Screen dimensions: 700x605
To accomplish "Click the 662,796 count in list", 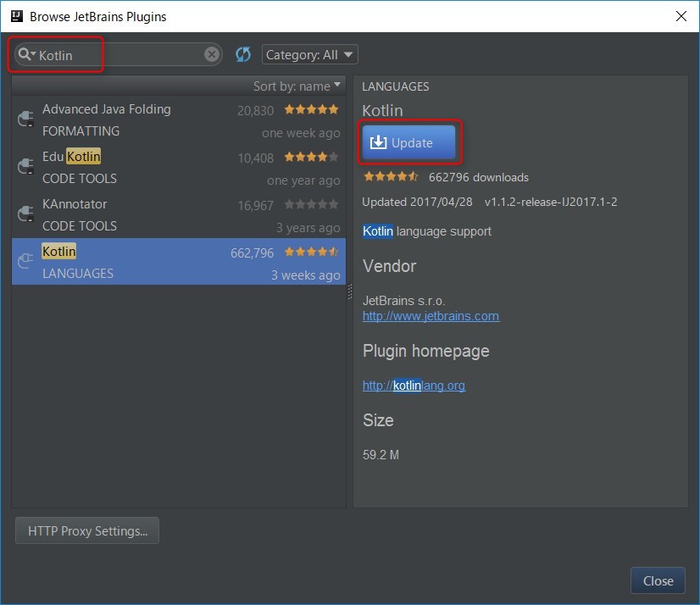I will pyautogui.click(x=252, y=253).
